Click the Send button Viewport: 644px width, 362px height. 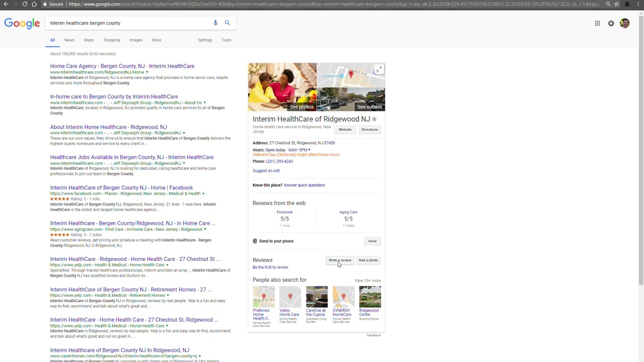[372, 241]
